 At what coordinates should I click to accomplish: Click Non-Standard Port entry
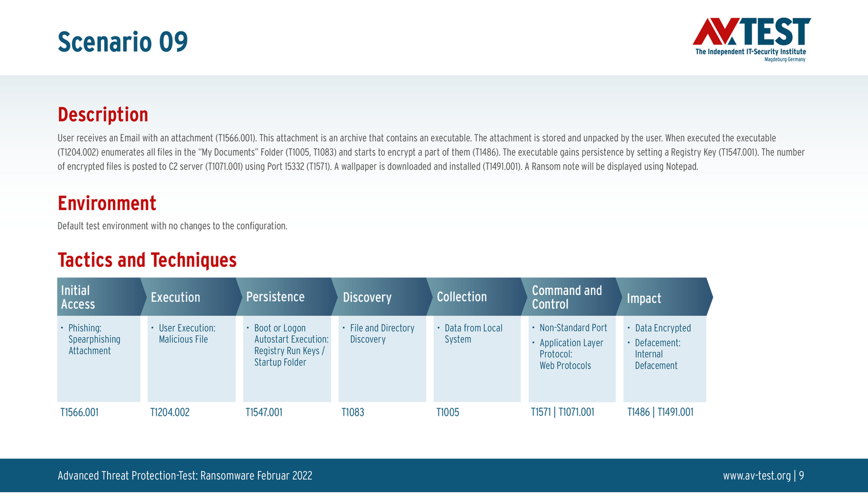pyautogui.click(x=573, y=328)
